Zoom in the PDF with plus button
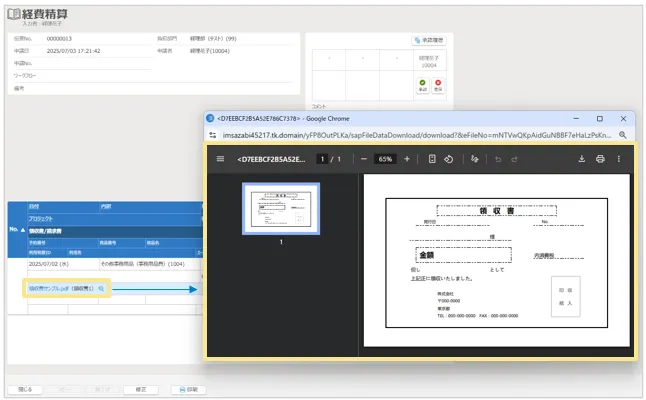Screen dimensions: 646x400 406,159
